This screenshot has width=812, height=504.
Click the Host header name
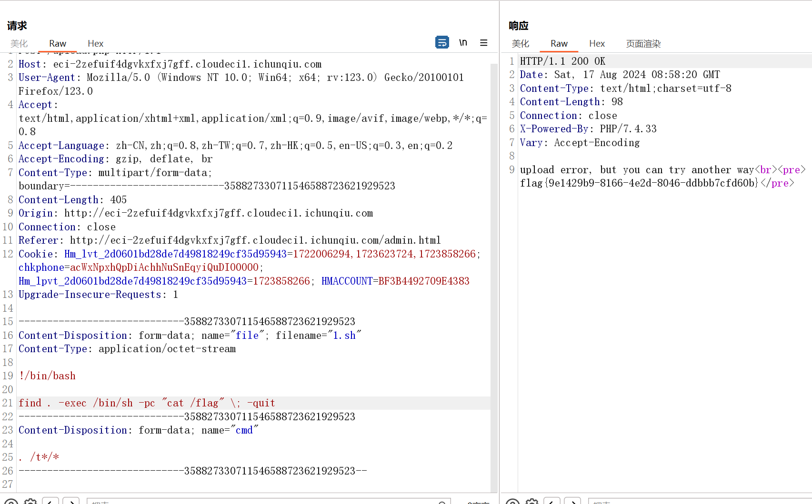30,64
